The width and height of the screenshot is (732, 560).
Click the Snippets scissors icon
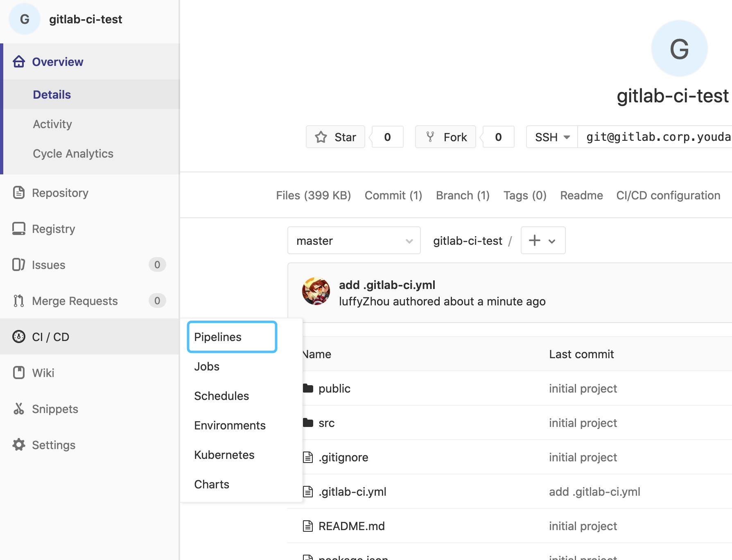click(x=19, y=409)
